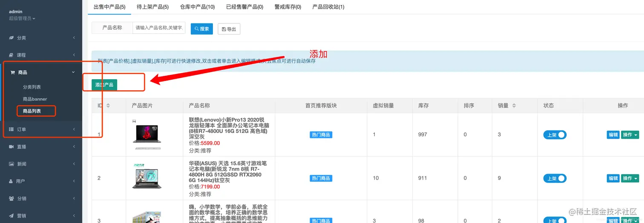Viewport: 644px width, 223px height.
Task: Click the 导出 export button
Action: tap(229, 29)
